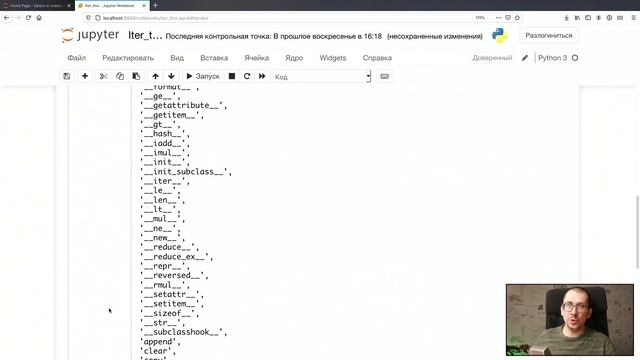
Task: Open browser downloads arrow icon
Action: [x=567, y=18]
